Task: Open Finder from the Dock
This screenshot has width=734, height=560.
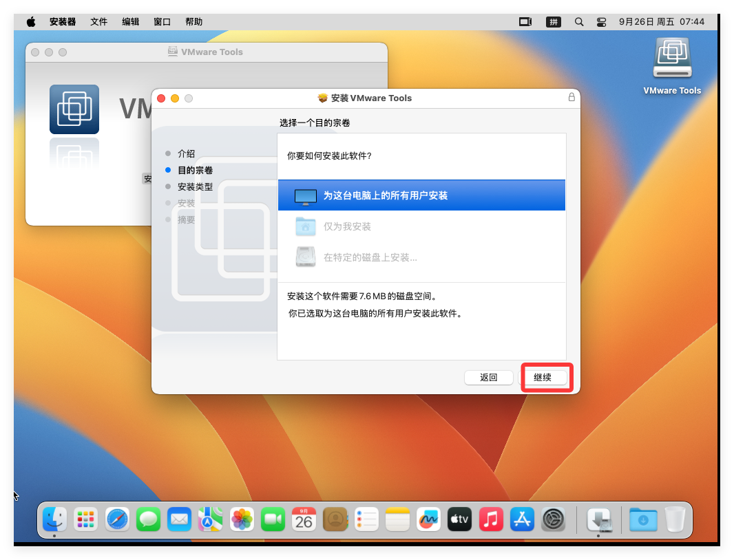Action: [55, 519]
